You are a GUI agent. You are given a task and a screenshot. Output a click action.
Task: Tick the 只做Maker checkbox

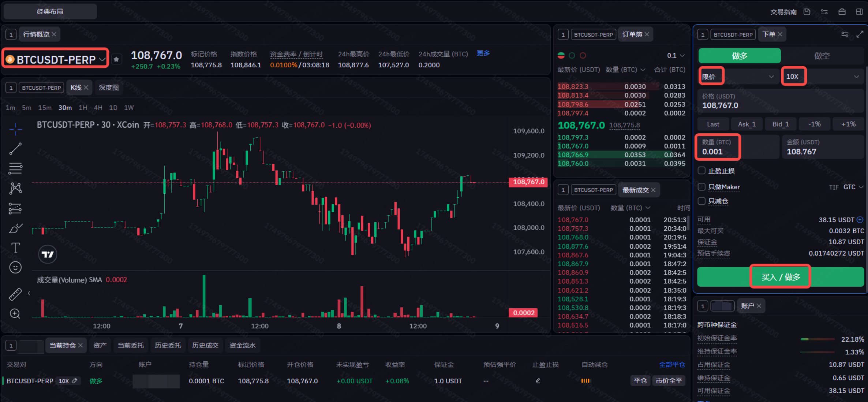tap(701, 187)
